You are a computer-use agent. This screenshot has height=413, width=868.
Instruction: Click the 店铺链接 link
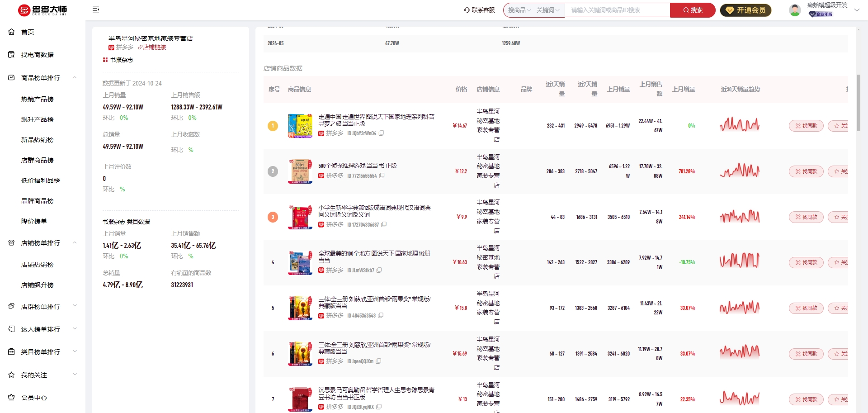(152, 47)
